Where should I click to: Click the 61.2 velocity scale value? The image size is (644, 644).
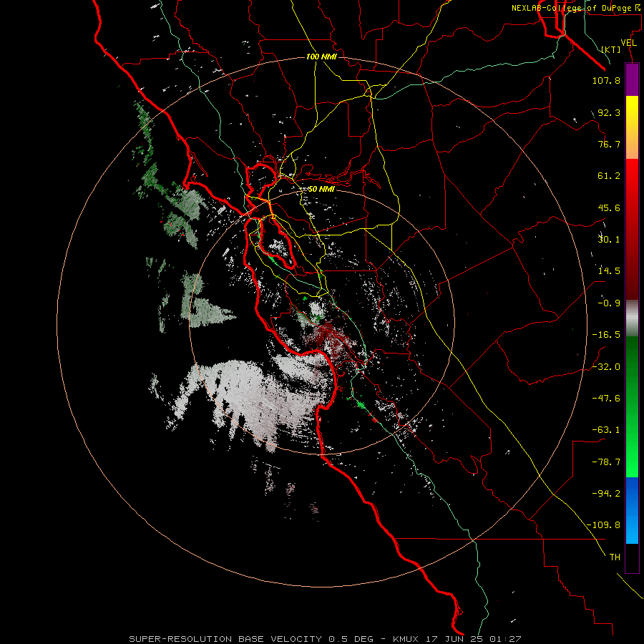click(x=609, y=176)
